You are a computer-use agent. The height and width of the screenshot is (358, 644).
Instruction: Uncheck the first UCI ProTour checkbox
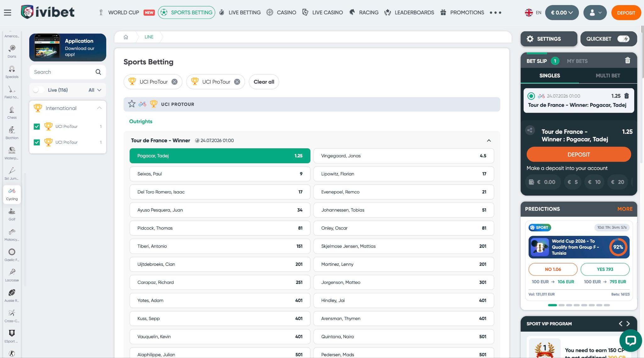37,127
